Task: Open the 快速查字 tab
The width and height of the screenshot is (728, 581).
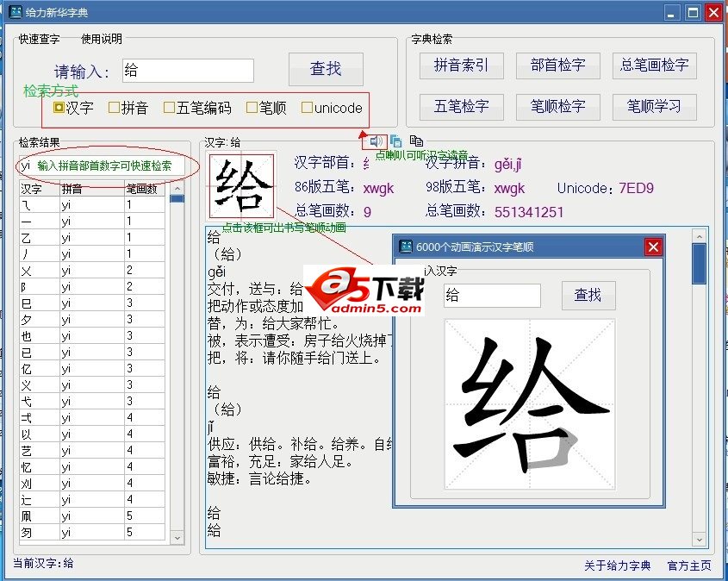Action: (x=40, y=39)
